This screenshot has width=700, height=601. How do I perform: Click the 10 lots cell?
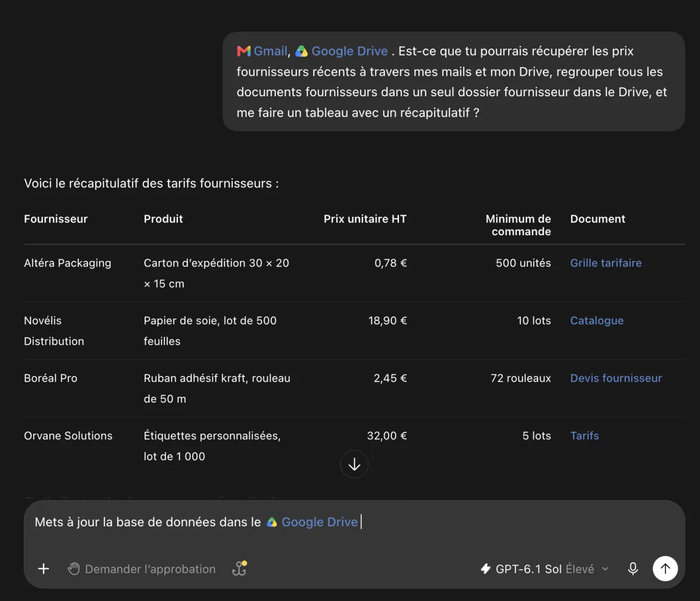coord(534,321)
